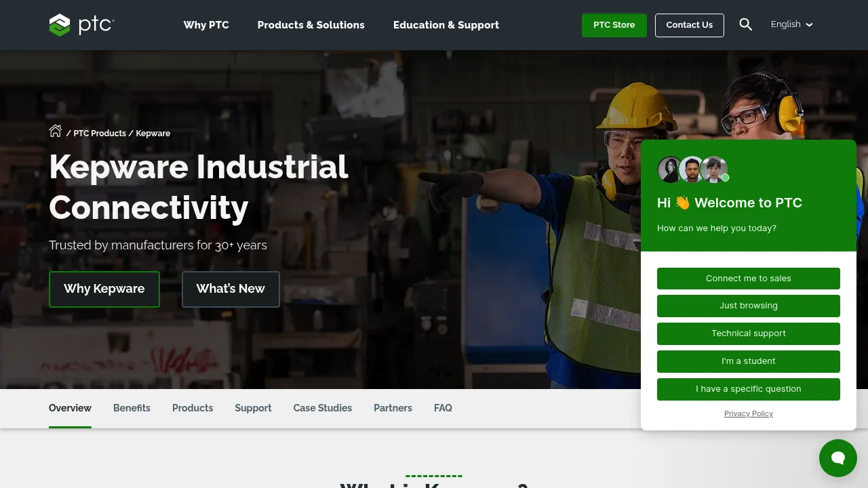The height and width of the screenshot is (488, 868).
Task: Select the Overview tab
Action: click(x=70, y=408)
